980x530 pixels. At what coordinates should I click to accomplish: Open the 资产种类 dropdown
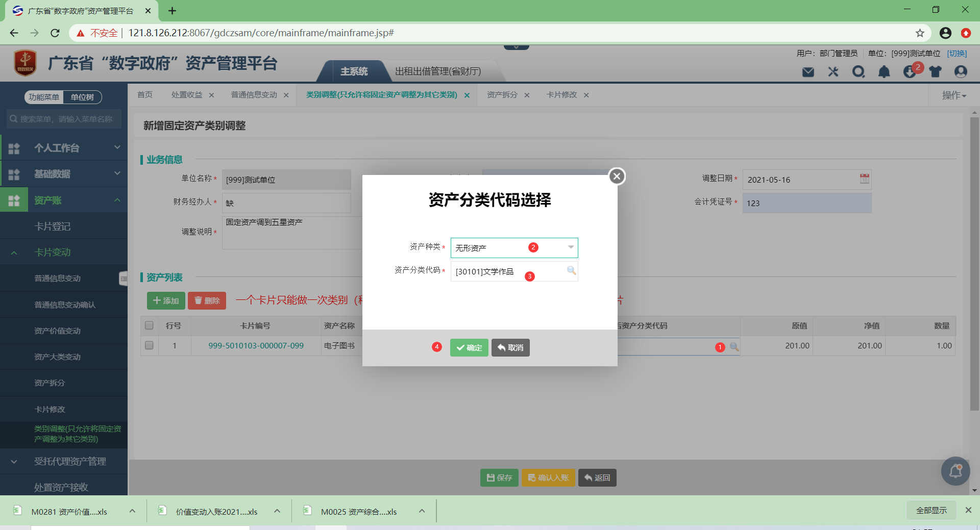click(x=514, y=248)
